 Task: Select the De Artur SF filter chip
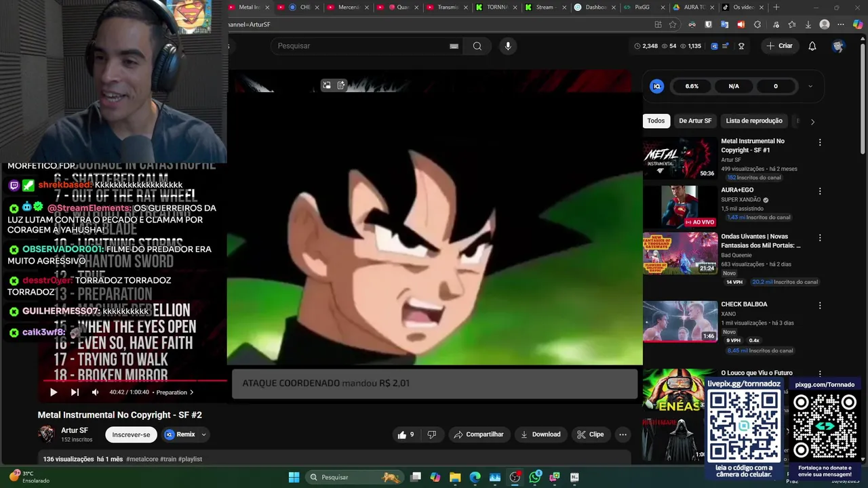click(695, 121)
